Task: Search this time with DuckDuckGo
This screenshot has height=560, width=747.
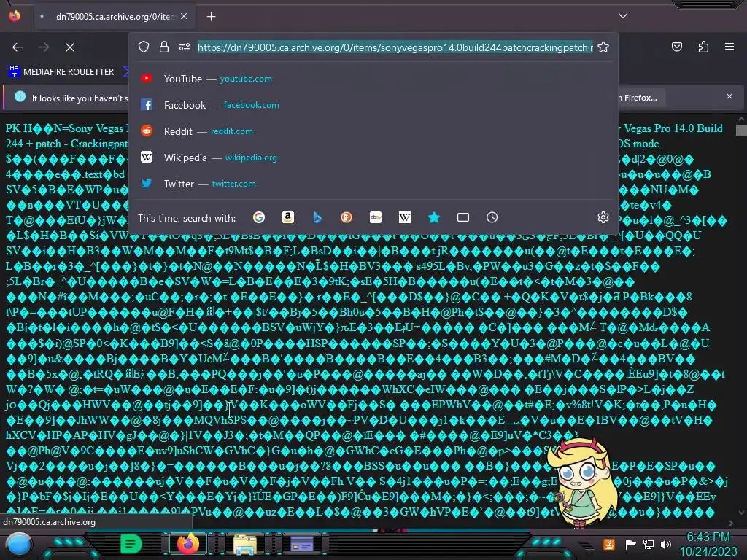Action: pos(347,217)
